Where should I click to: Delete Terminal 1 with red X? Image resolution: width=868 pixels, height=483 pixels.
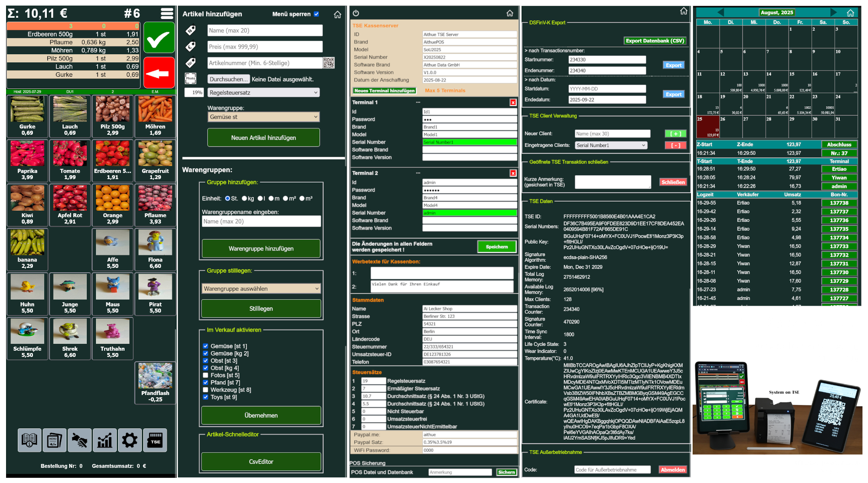coord(513,102)
